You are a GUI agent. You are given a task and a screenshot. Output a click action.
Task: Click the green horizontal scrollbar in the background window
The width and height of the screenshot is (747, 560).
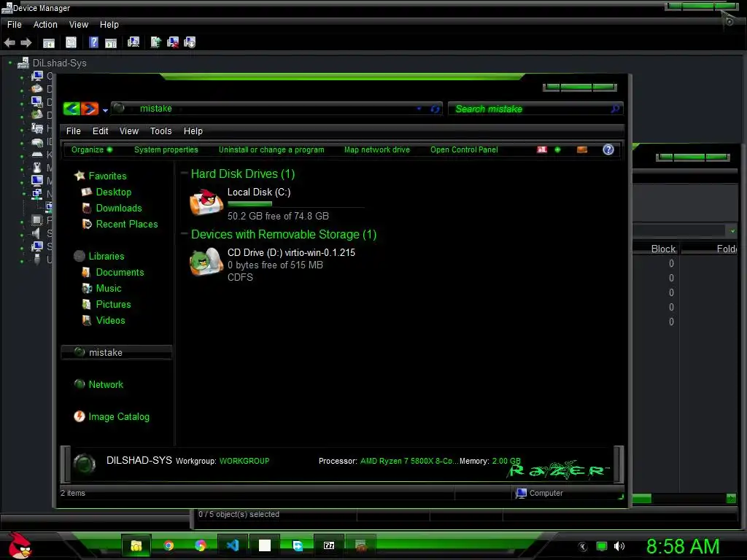pos(641,498)
